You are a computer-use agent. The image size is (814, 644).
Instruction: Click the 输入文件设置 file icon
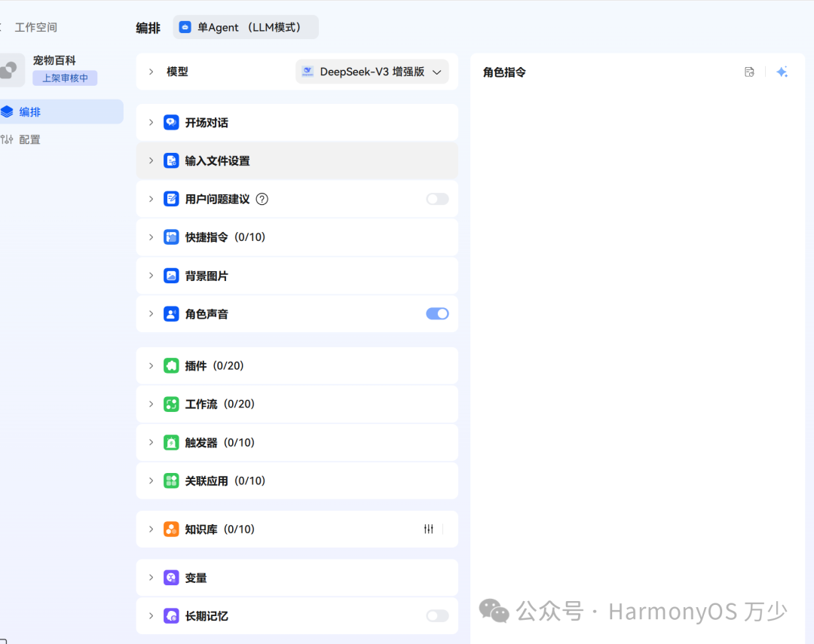click(171, 161)
